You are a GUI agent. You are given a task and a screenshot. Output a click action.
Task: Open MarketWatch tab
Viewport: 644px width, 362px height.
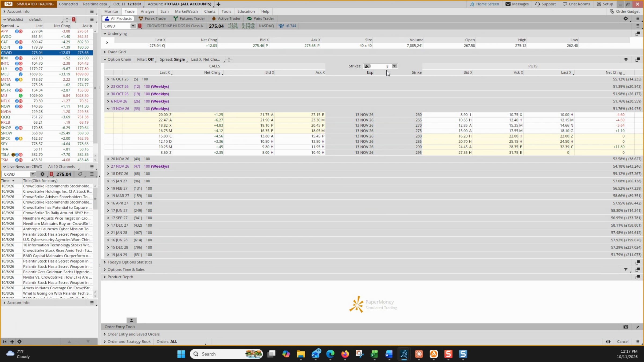pyautogui.click(x=186, y=11)
